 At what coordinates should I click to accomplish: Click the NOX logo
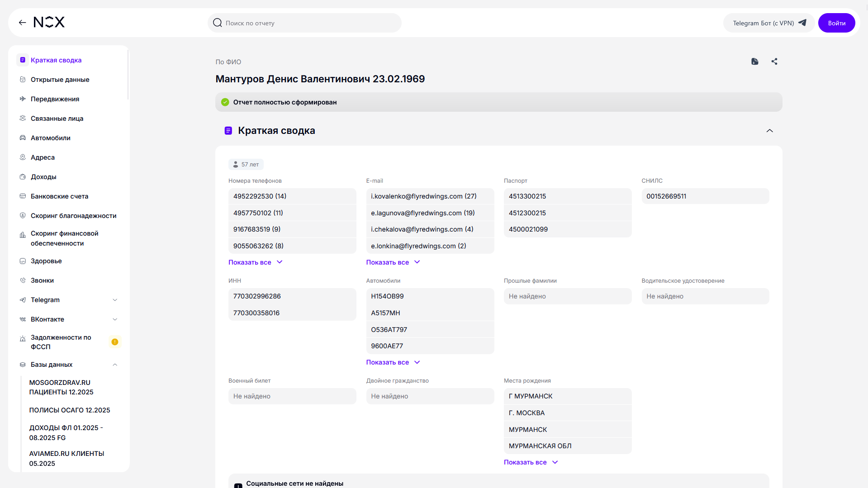[x=49, y=22]
